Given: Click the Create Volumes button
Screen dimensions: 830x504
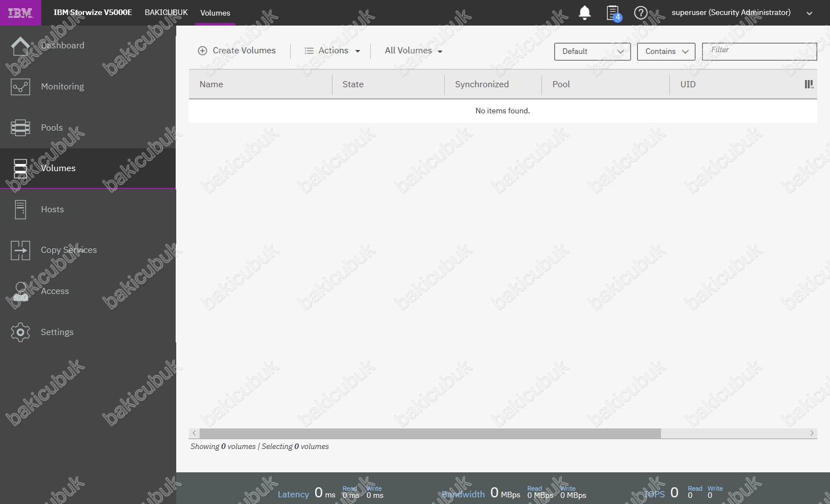Looking at the screenshot, I should click(x=237, y=51).
